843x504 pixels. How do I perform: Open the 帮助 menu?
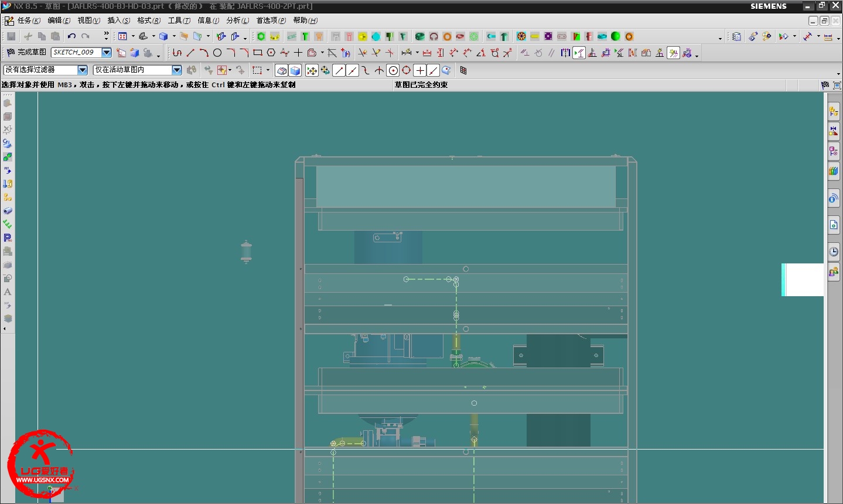coord(305,20)
